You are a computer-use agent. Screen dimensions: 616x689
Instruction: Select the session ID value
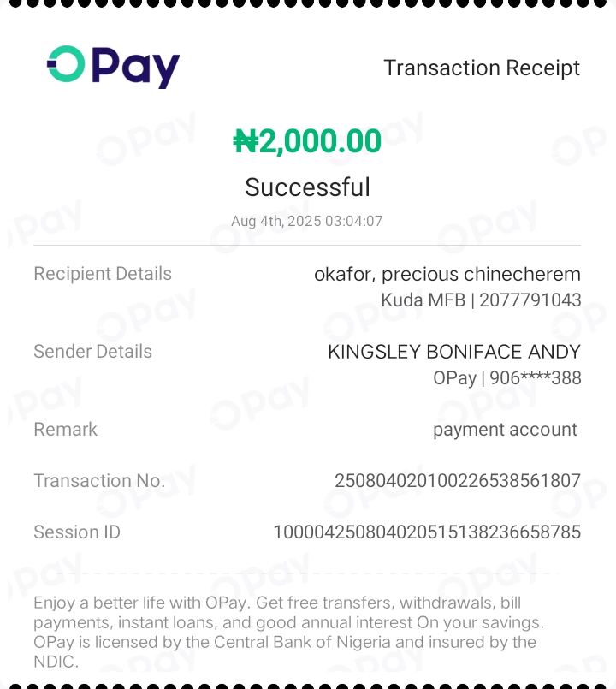point(427,532)
